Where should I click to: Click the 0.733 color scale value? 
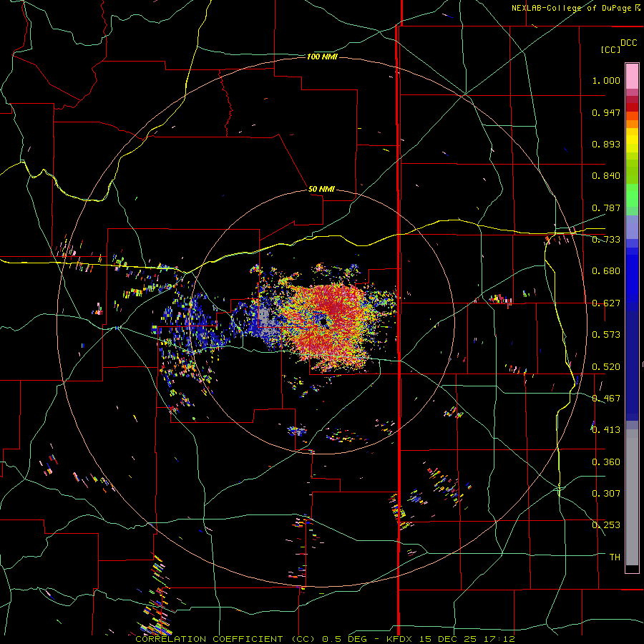tap(606, 240)
